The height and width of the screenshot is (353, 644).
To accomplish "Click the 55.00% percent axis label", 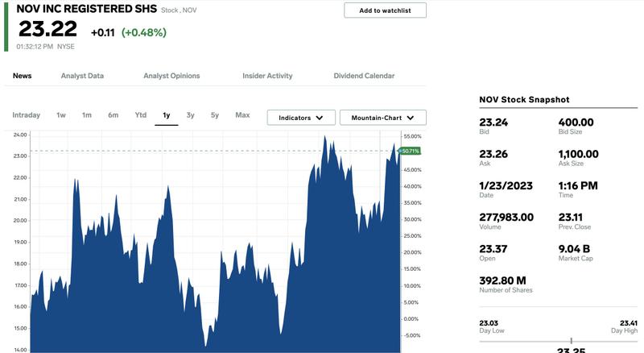I will tap(412, 136).
